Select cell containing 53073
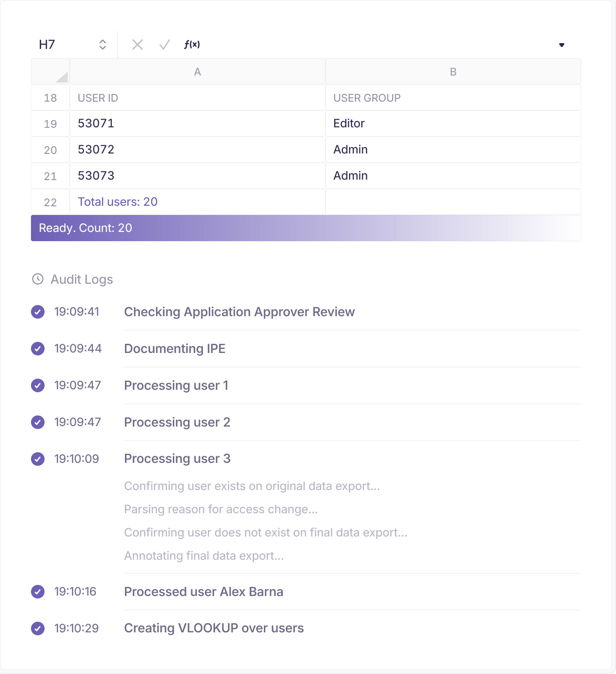 pos(198,176)
